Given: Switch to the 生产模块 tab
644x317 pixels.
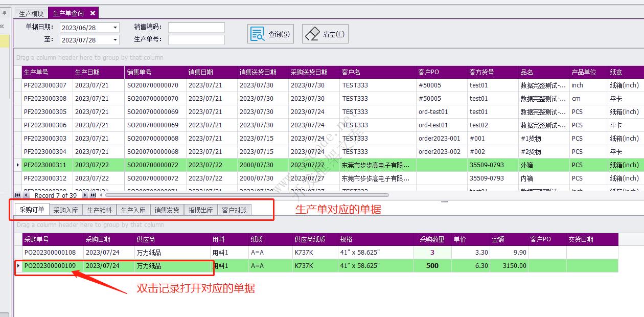Looking at the screenshot, I should point(31,12).
